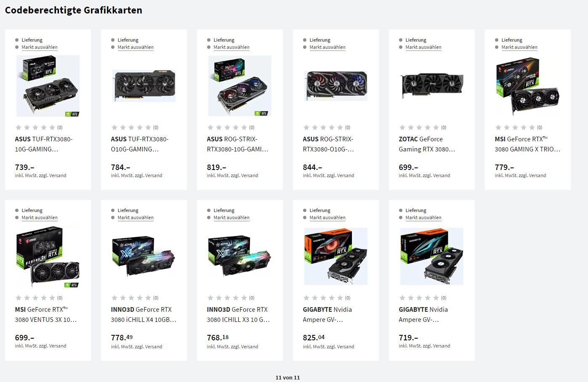The image size is (588, 382).
Task: Click Markt auswählen for GIGABYTE 719 card
Action: pyautogui.click(x=423, y=218)
